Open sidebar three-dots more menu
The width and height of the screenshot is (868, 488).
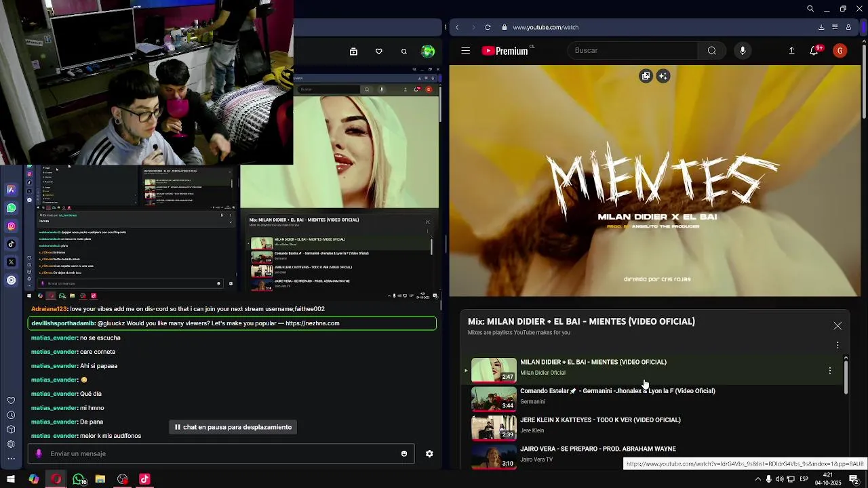[11, 459]
